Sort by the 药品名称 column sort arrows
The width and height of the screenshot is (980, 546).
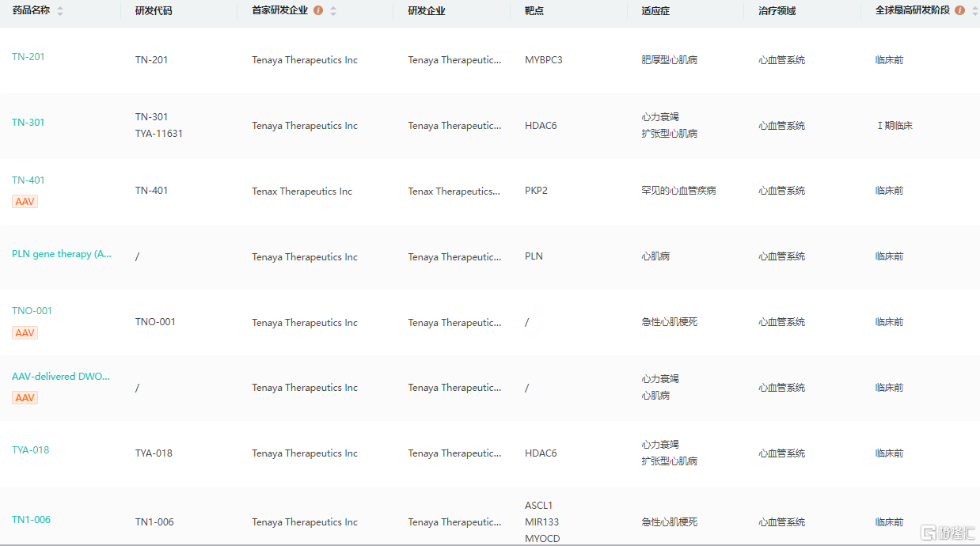point(60,11)
